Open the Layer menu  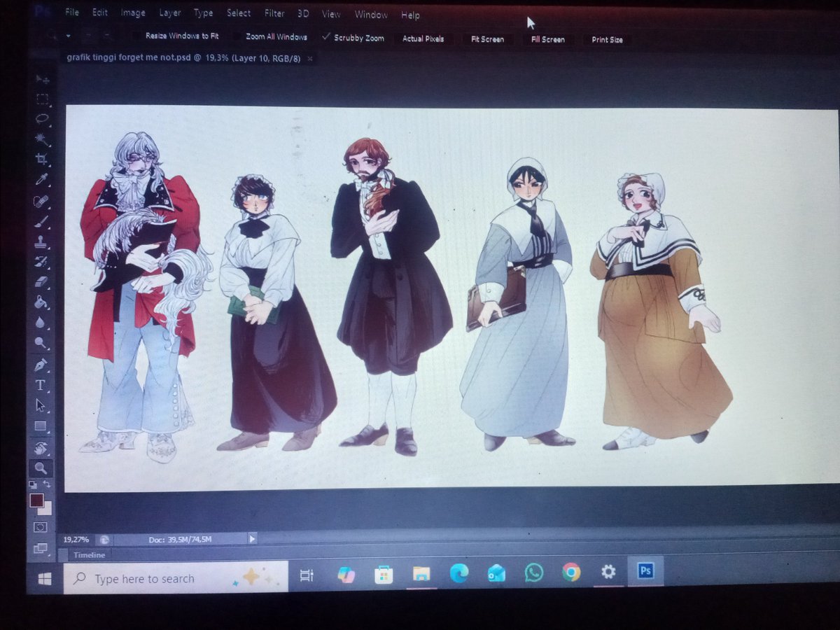point(170,13)
